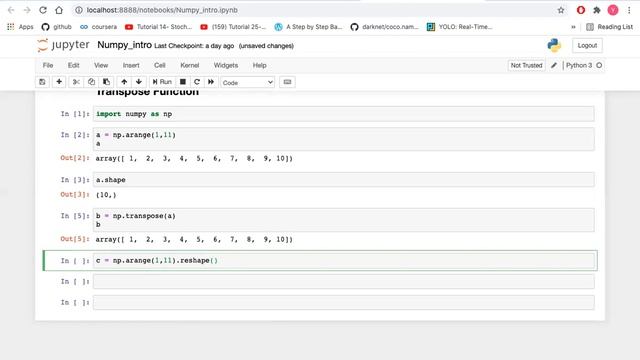Click the Out[5] array output

tap(194, 240)
